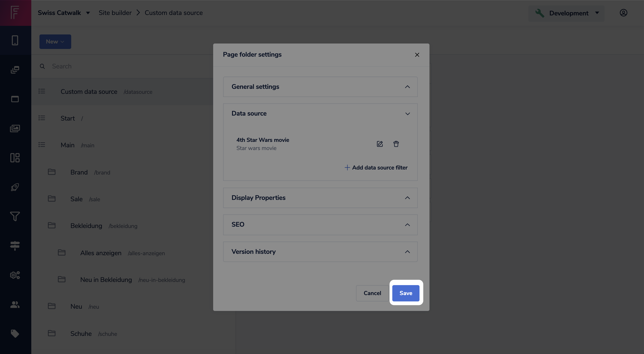644x354 pixels.
Task: Click folder icon next to Bekleidung
Action: (x=52, y=225)
